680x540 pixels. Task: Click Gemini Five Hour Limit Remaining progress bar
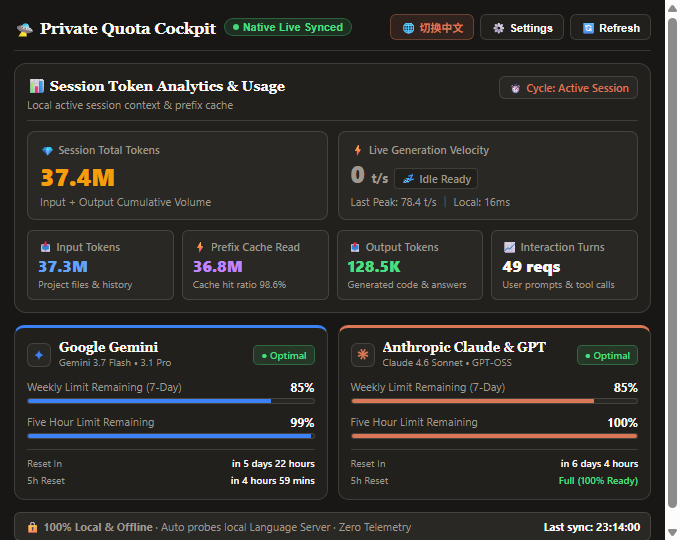tap(171, 436)
